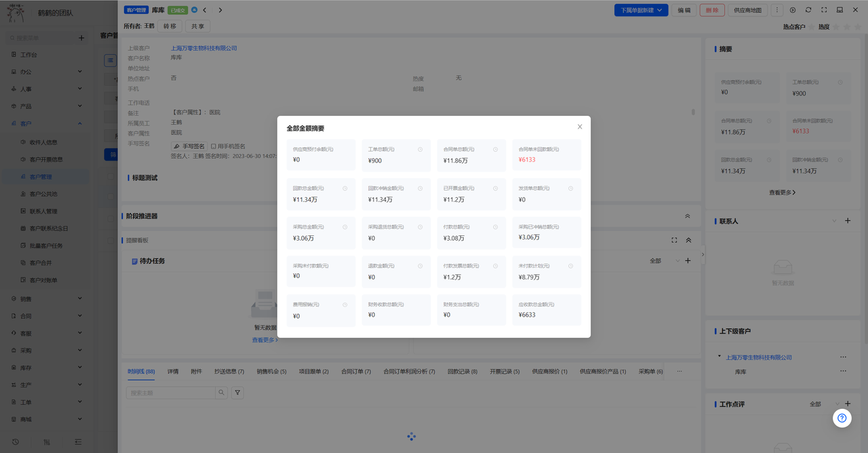Open 下属单据新建 dropdown button
868x453 pixels.
642,10
